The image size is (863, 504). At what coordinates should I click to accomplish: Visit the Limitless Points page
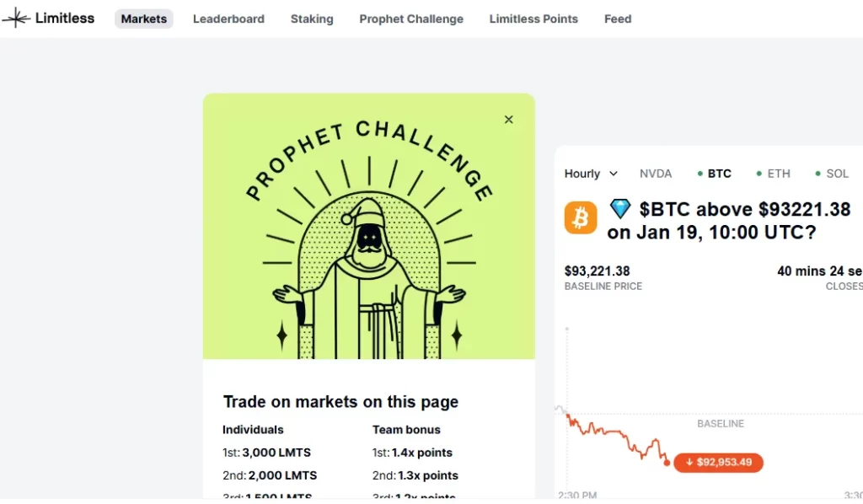click(533, 18)
